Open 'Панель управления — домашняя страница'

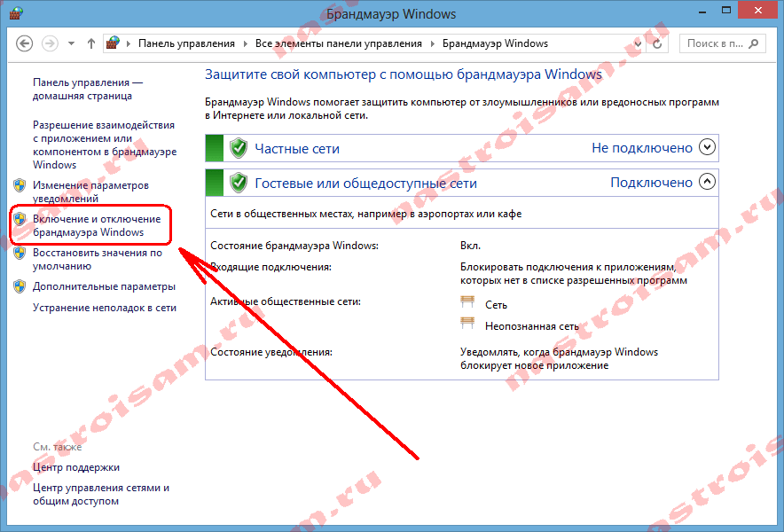pos(88,89)
